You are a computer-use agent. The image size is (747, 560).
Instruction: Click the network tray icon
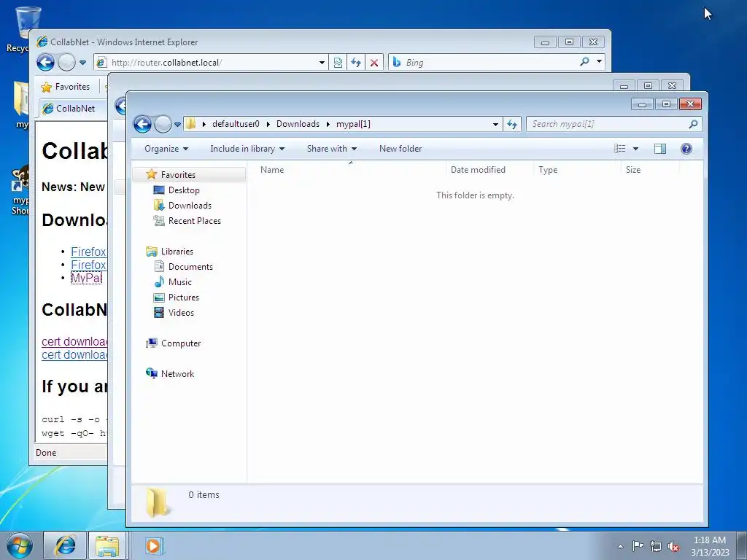(x=656, y=546)
